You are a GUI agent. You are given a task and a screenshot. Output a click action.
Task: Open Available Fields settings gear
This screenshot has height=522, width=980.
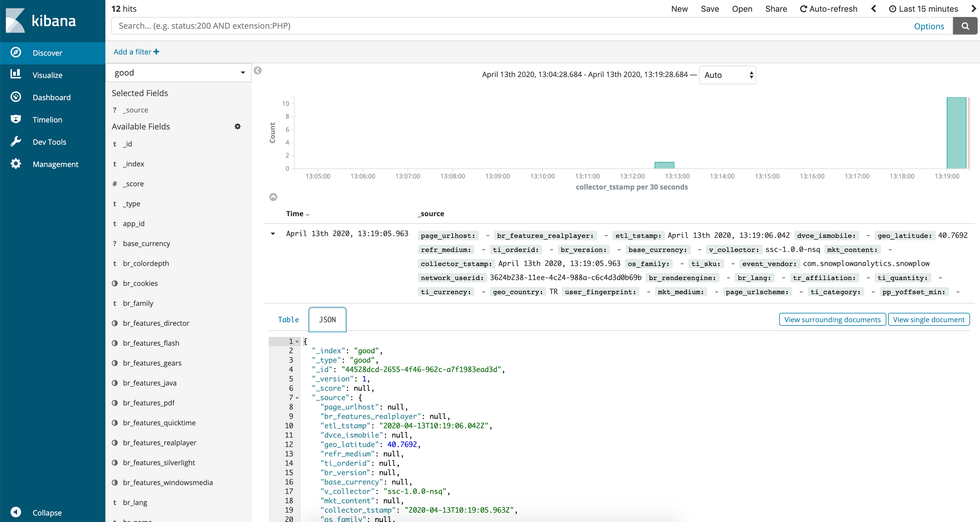click(x=237, y=127)
